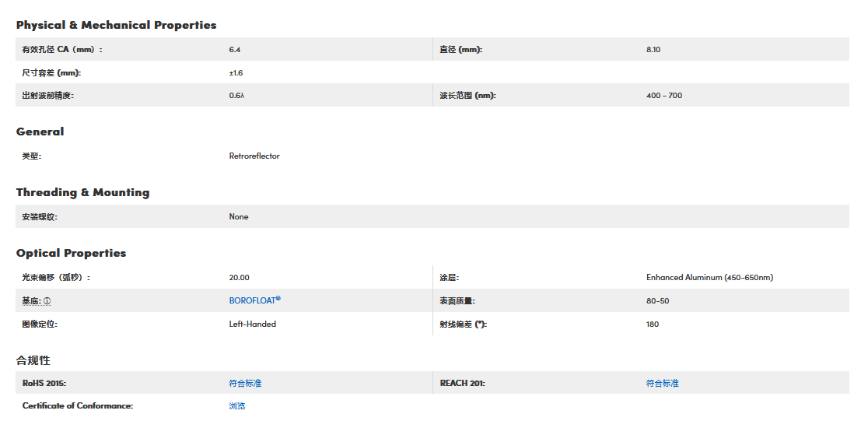
Task: Select the Physical & Mechanical Properties heading
Action: (116, 25)
